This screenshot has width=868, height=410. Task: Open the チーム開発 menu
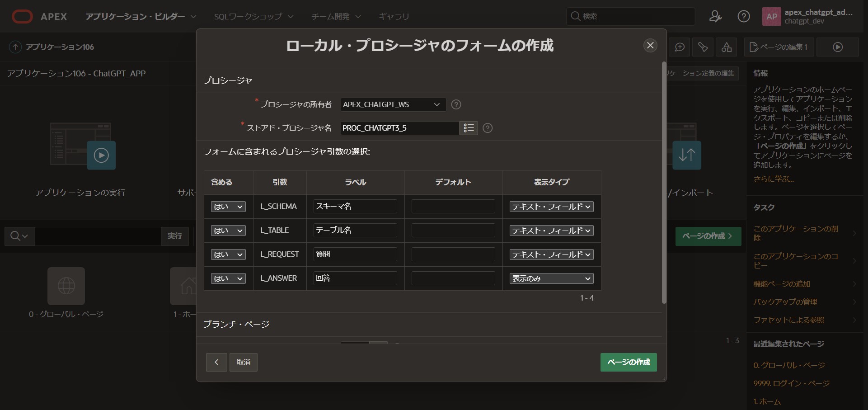coord(336,17)
